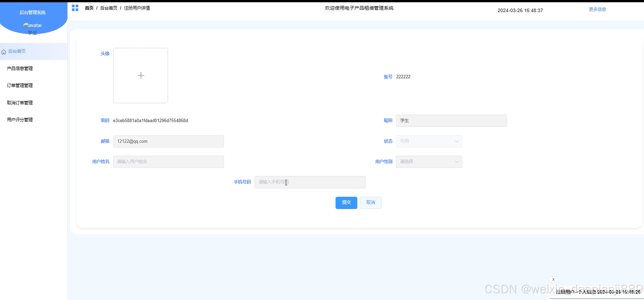The image size is (644, 300).
Task: Click 后台首页 breadcrumb link
Action: 108,8
